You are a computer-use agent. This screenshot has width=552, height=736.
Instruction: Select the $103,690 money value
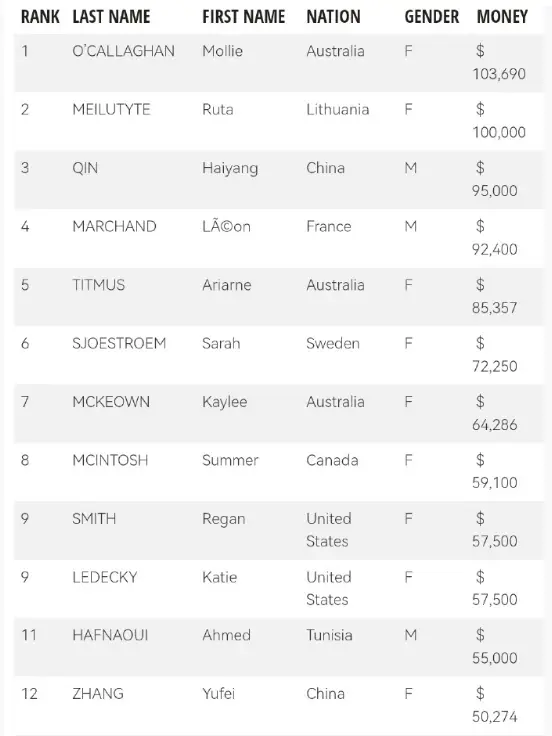pyautogui.click(x=499, y=62)
